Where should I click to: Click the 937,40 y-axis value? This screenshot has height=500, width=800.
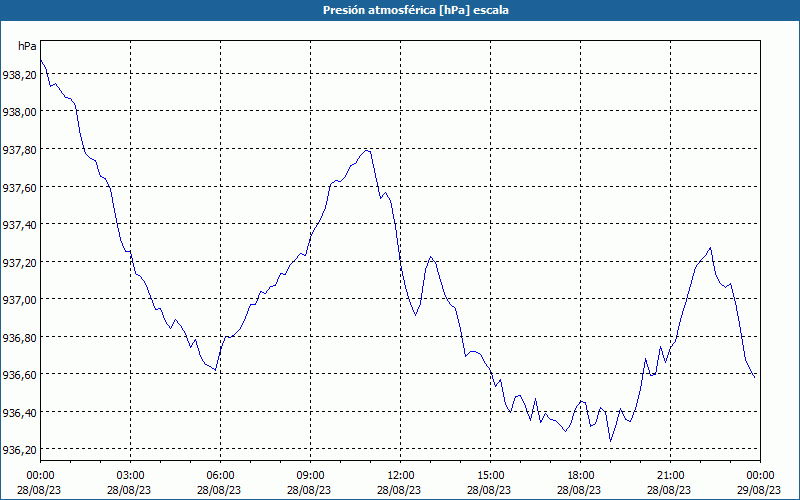[x=19, y=226]
